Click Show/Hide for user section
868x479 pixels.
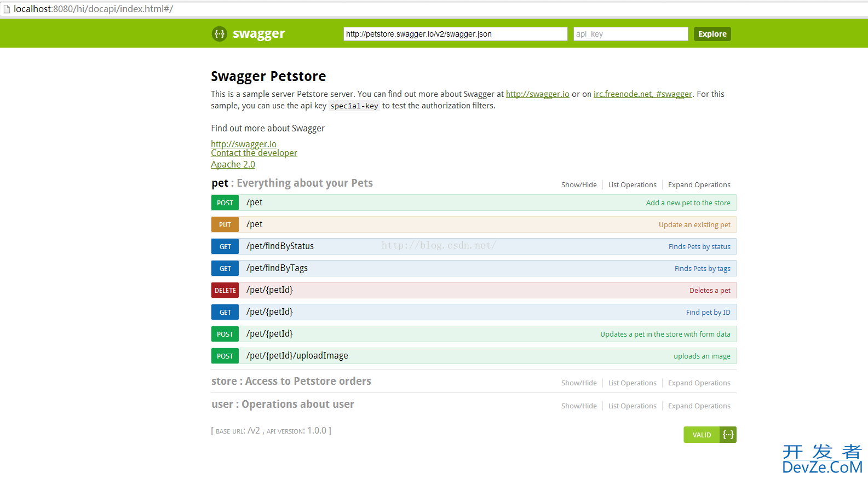coord(579,406)
